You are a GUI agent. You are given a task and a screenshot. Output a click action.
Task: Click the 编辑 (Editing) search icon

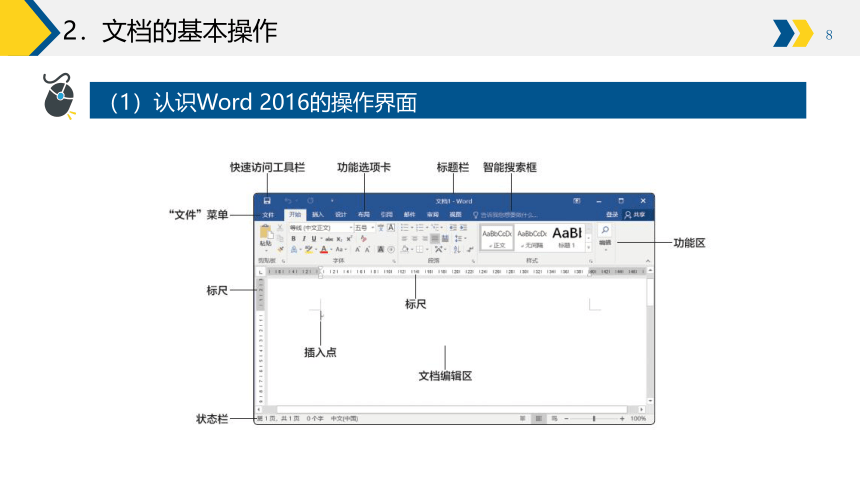point(605,230)
